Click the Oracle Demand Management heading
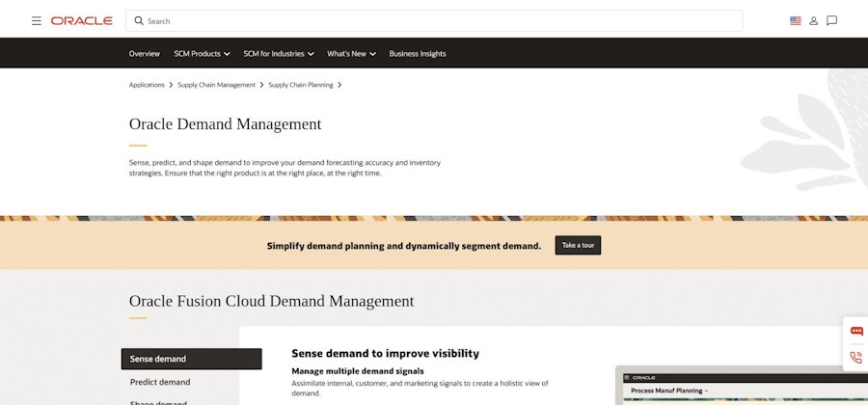This screenshot has width=868, height=405. tap(226, 124)
